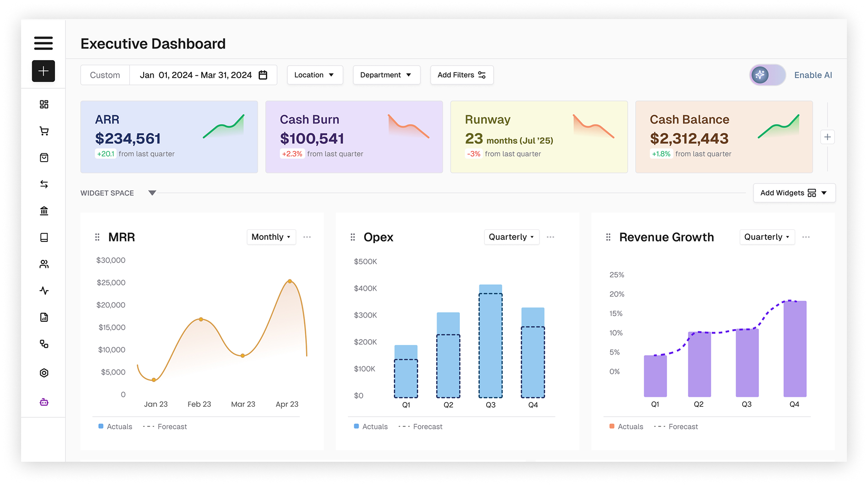
Task: Open the Opex Quarterly dropdown
Action: pyautogui.click(x=511, y=237)
